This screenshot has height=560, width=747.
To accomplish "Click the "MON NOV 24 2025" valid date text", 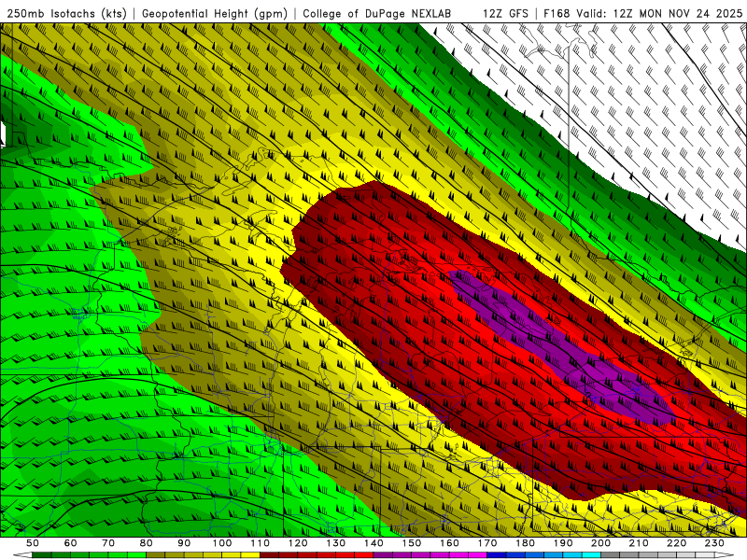I will click(x=691, y=13).
